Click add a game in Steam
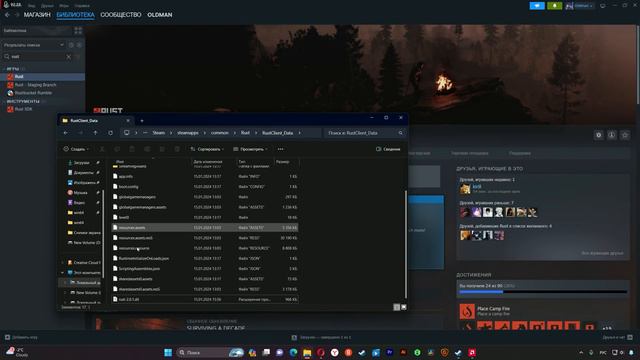 point(21,338)
